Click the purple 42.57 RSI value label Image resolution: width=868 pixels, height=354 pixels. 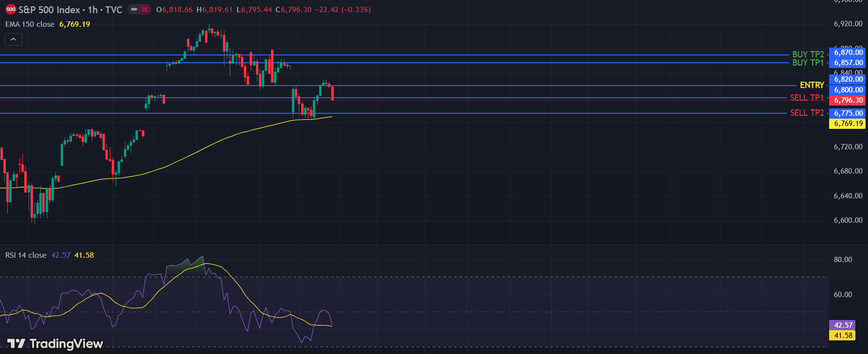point(843,325)
